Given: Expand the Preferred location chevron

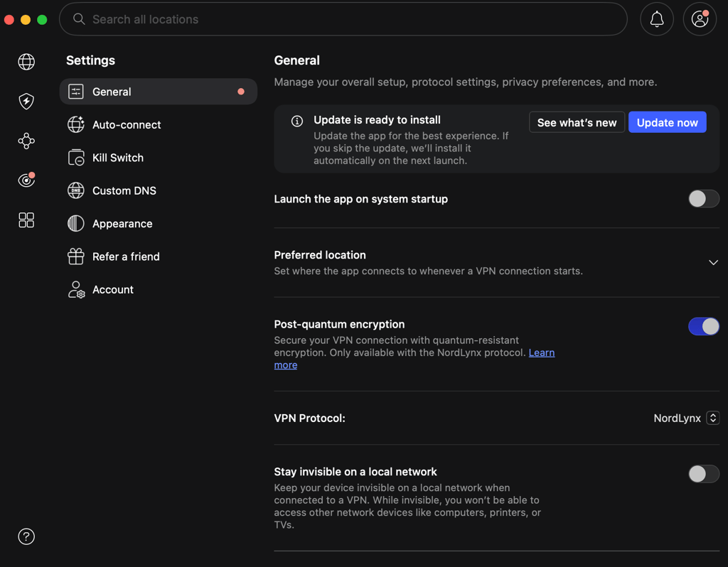Looking at the screenshot, I should point(714,263).
